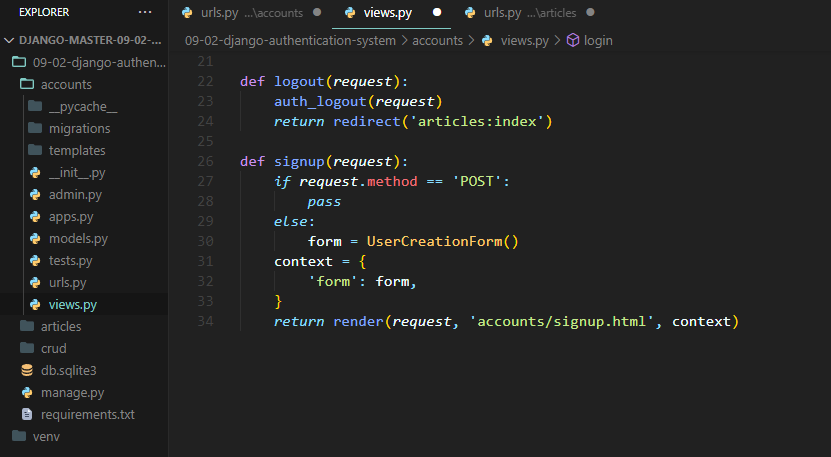This screenshot has height=457, width=831.
Task: Click the views.py breadcrumb segment
Action: (525, 41)
